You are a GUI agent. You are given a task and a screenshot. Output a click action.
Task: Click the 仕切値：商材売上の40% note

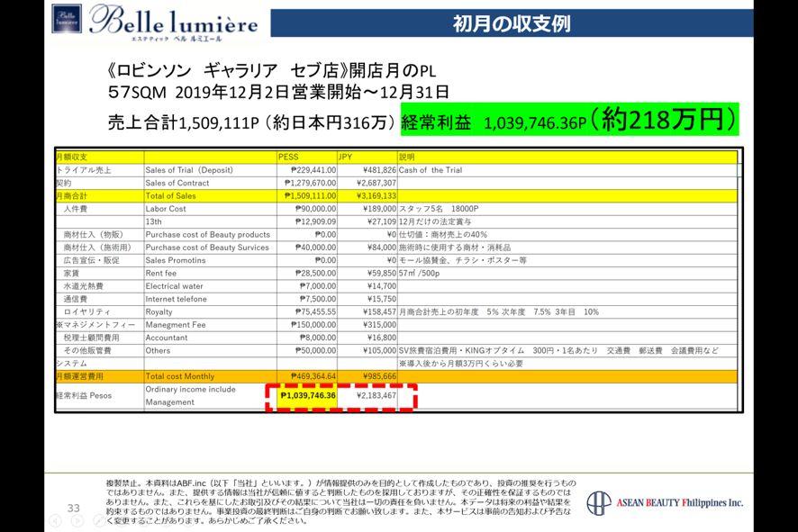pos(443,235)
